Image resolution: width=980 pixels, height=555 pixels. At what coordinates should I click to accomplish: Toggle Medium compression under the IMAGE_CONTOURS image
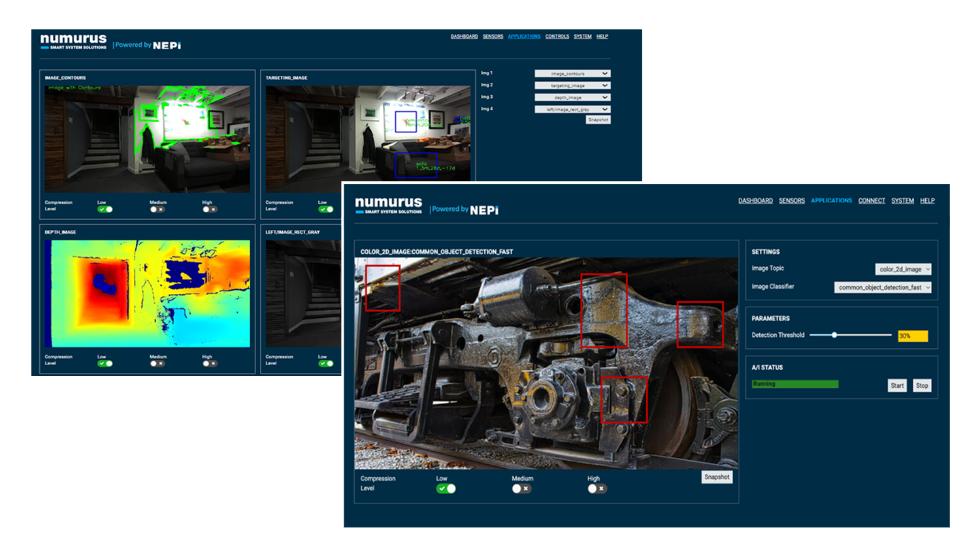(157, 210)
